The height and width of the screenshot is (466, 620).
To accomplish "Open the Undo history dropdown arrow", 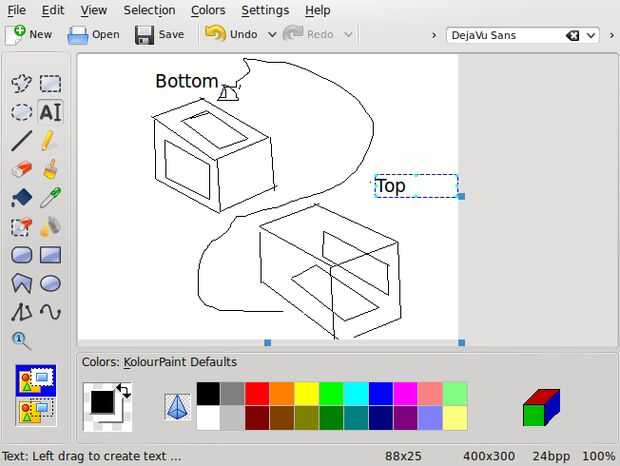I will click(x=272, y=34).
